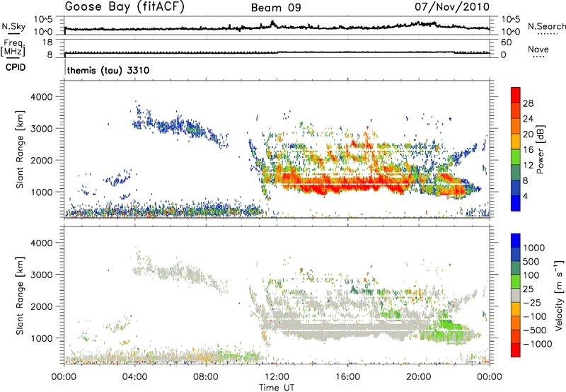Pick the bright blue top segment of velocity bar
This screenshot has height=392, width=566.
click(x=516, y=241)
